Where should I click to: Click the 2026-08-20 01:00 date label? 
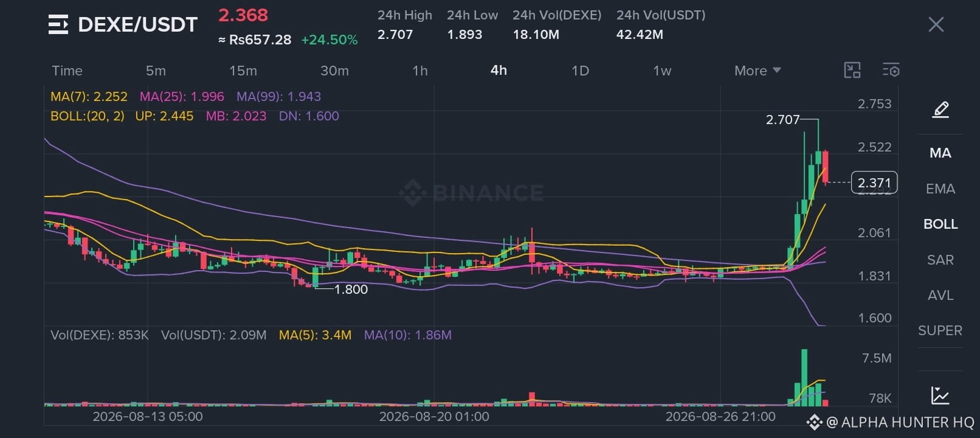(434, 417)
